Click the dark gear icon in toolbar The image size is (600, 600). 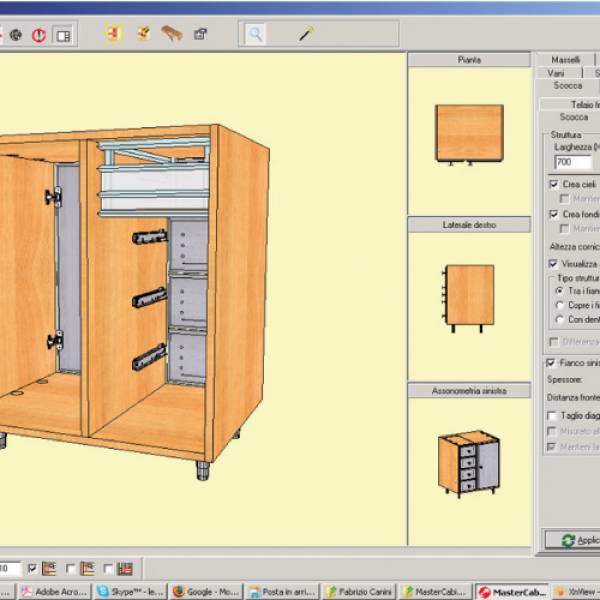point(16,35)
